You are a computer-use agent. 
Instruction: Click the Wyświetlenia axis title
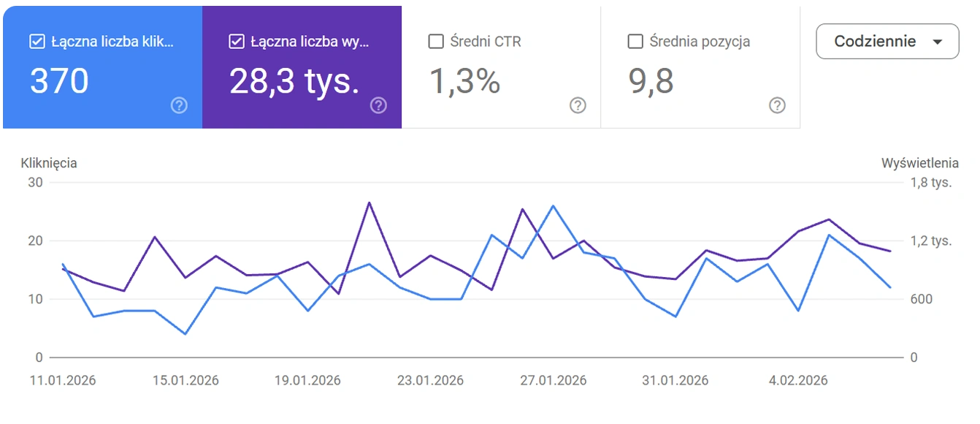[x=919, y=163]
